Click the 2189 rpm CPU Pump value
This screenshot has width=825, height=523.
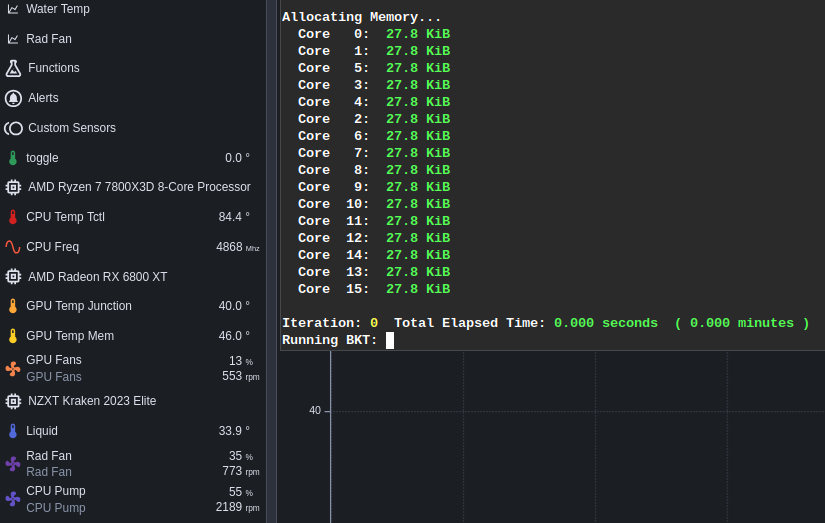coord(237,507)
